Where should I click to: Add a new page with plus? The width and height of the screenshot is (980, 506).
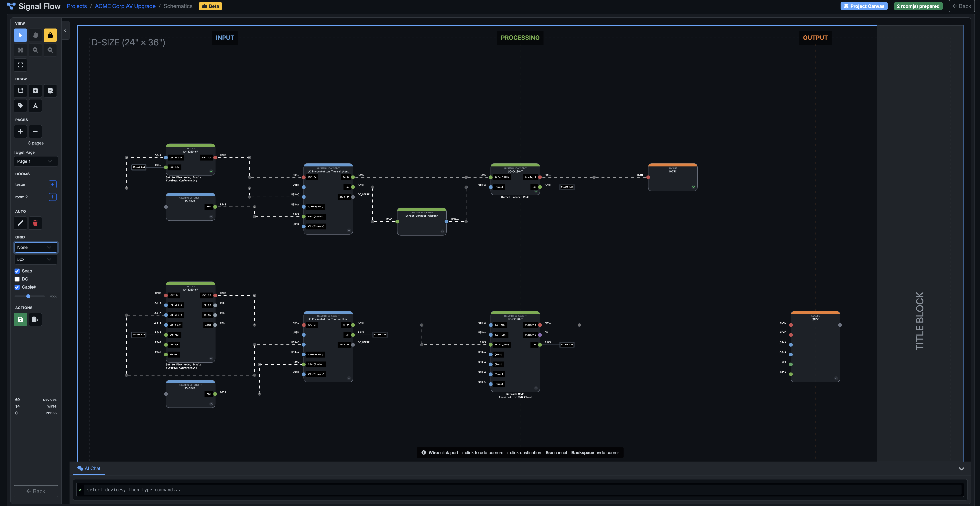(x=21, y=131)
